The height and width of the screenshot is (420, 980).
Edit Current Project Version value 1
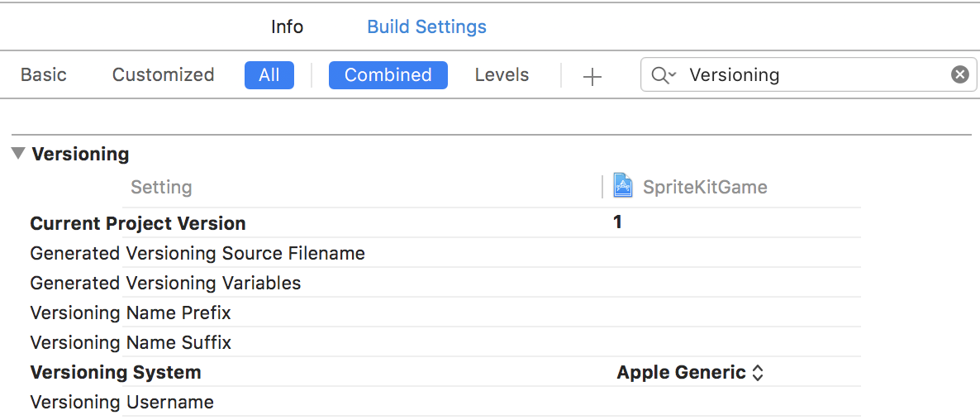tap(617, 222)
